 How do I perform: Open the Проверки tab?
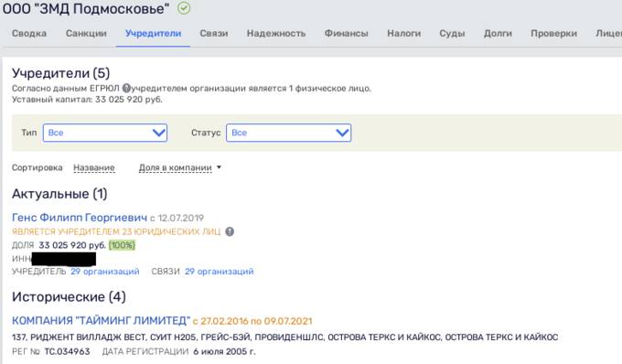click(553, 33)
